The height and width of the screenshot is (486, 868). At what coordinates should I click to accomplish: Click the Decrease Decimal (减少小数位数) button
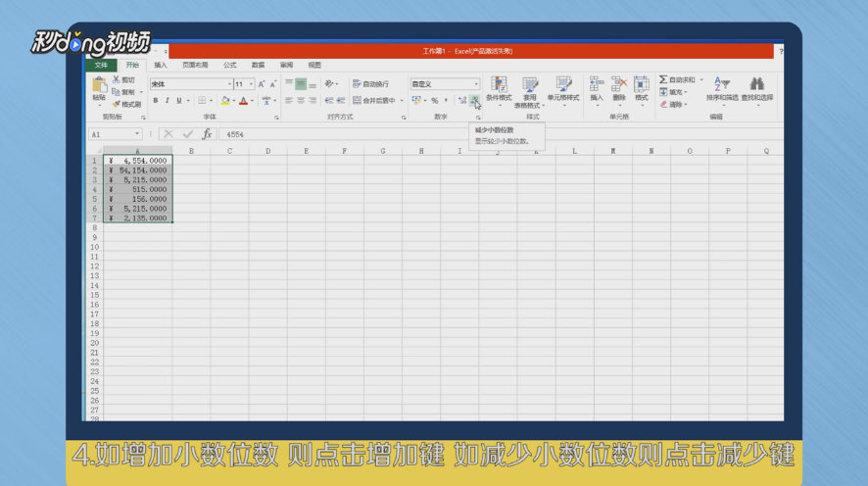click(474, 101)
